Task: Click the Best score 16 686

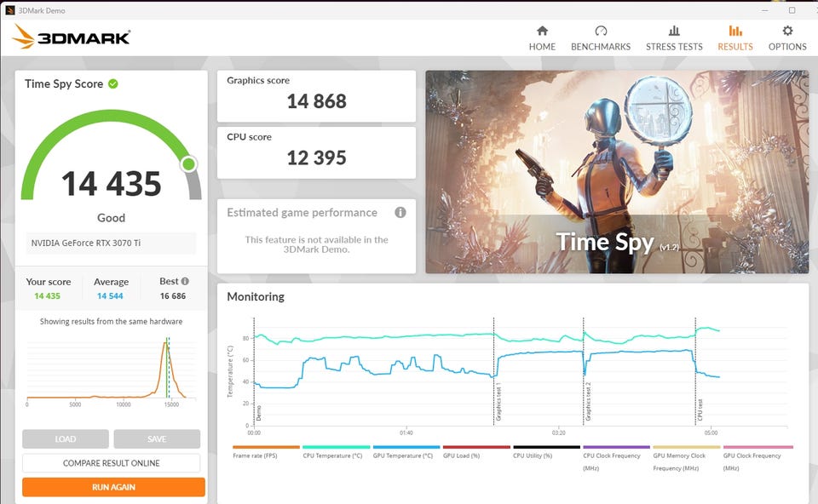Action: (x=173, y=296)
